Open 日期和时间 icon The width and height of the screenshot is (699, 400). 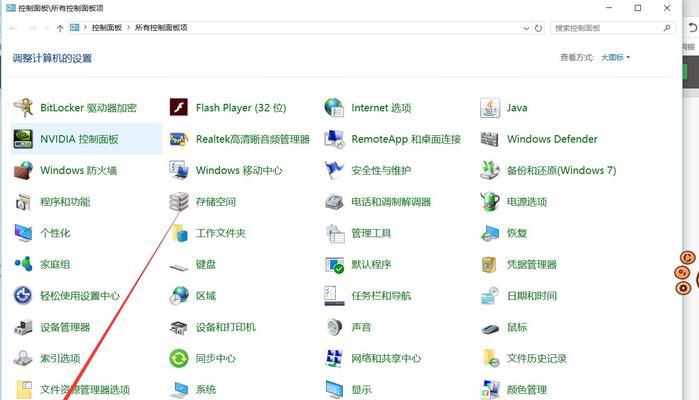(490, 295)
